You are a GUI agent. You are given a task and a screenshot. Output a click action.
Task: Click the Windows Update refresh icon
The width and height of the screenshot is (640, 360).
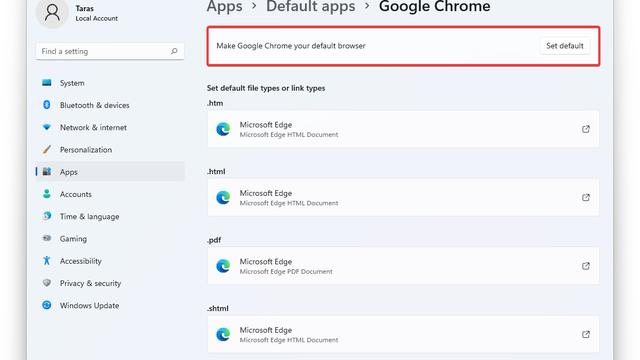[x=47, y=305]
